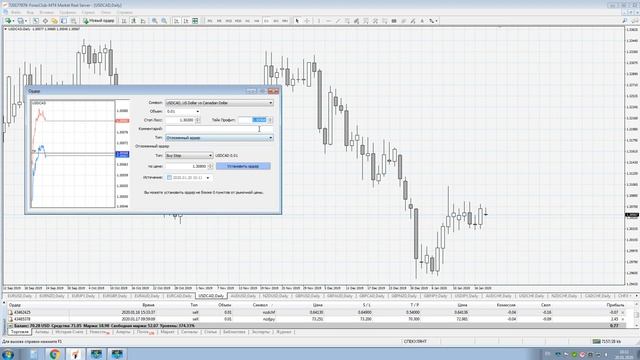Toggle the Terminal panel toolbar icon
This screenshot has height=360, width=640.
[64, 21]
